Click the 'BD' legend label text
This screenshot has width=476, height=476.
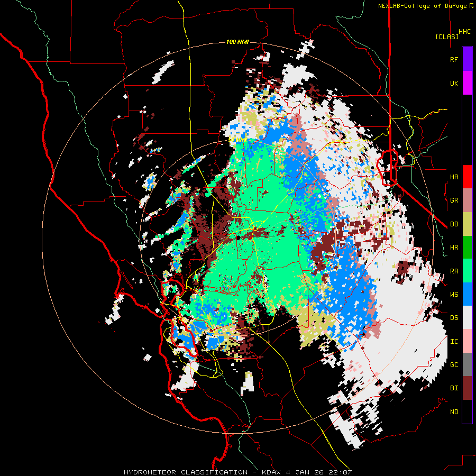tap(454, 224)
